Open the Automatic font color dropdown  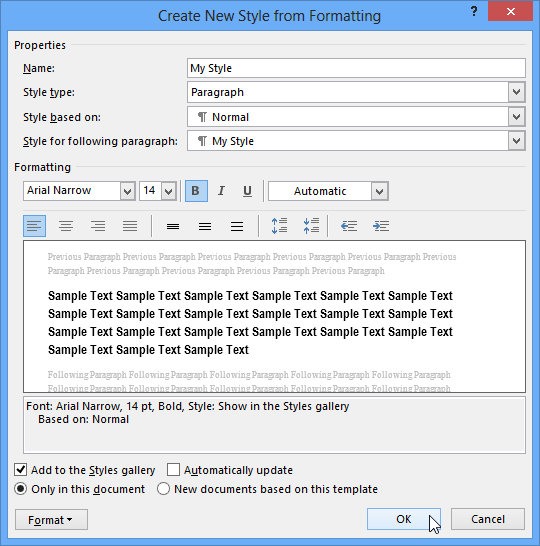[x=379, y=191]
